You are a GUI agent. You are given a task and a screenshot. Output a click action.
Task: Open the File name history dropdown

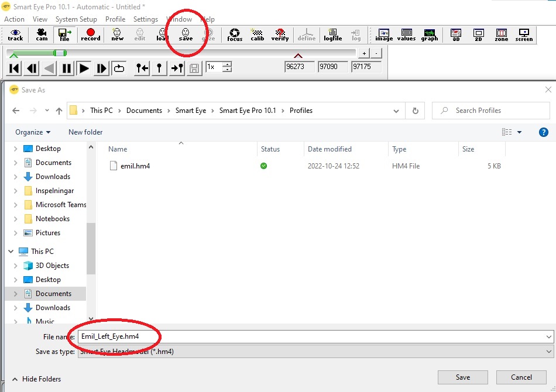(x=548, y=336)
